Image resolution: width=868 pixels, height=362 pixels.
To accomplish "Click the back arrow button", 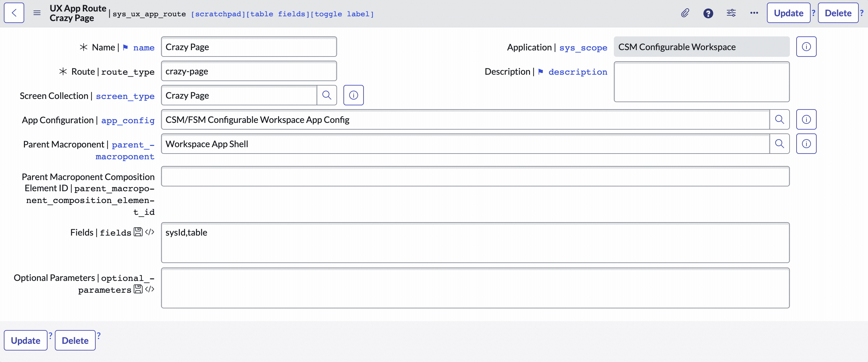I will click(14, 13).
